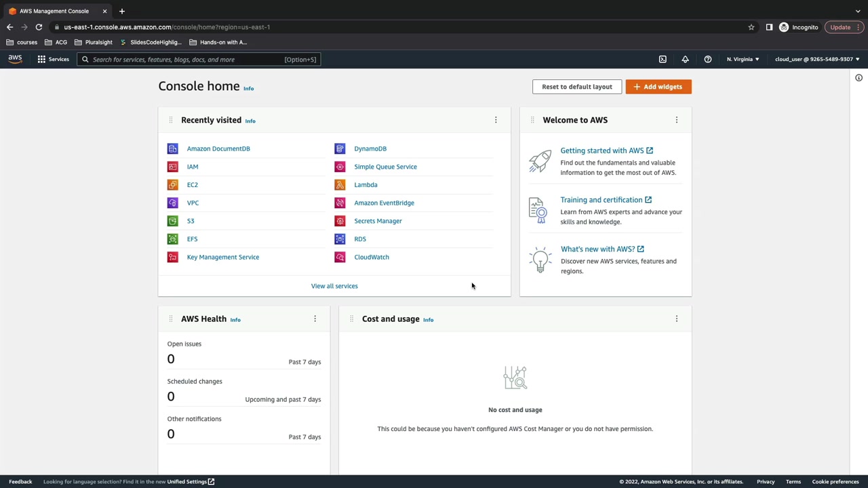The width and height of the screenshot is (868, 488).
Task: Click the Simple Queue Service icon
Action: coord(340,167)
